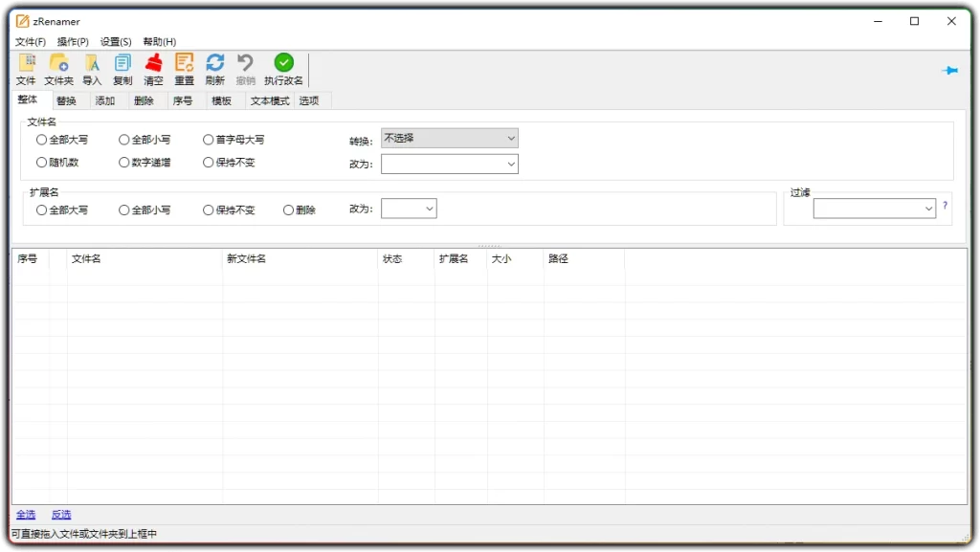The image size is (980, 552).
Task: Click the 全选 link to select all
Action: 26,514
